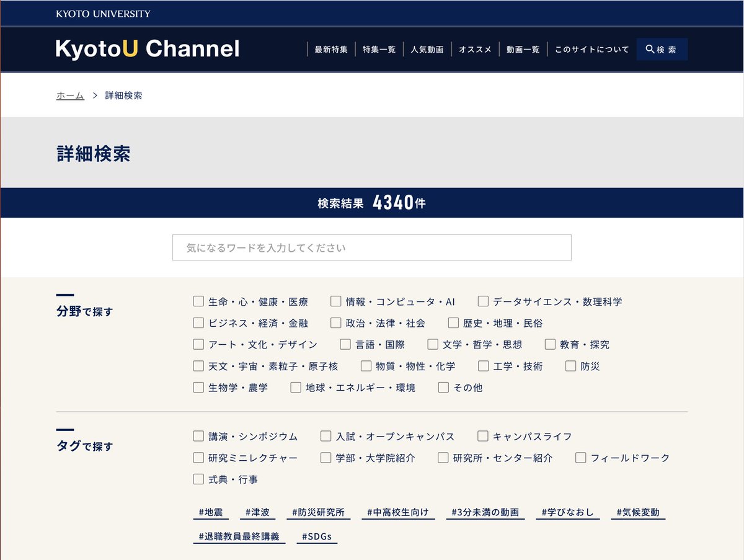
Task: Enable the ビジネス・経済・金融 checkbox
Action: tap(198, 323)
